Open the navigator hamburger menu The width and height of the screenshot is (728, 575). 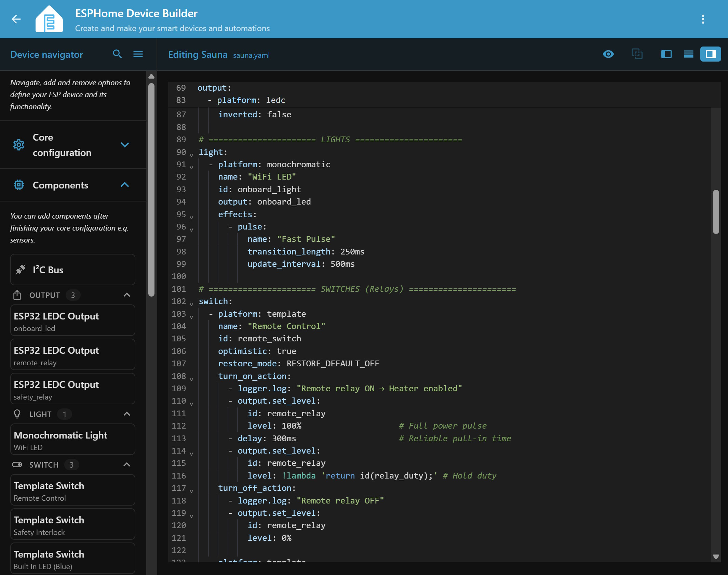(x=138, y=54)
